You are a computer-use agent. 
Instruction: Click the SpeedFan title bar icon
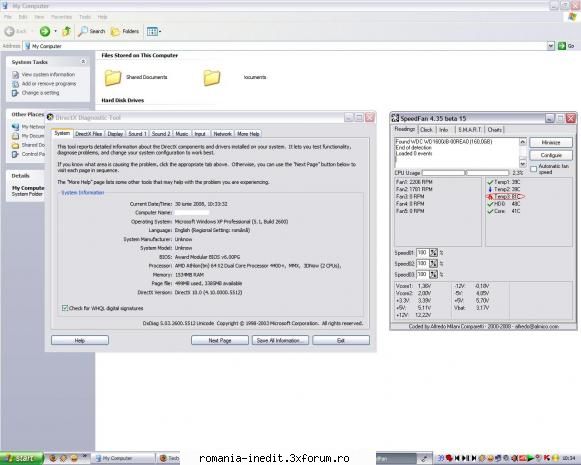click(x=395, y=119)
